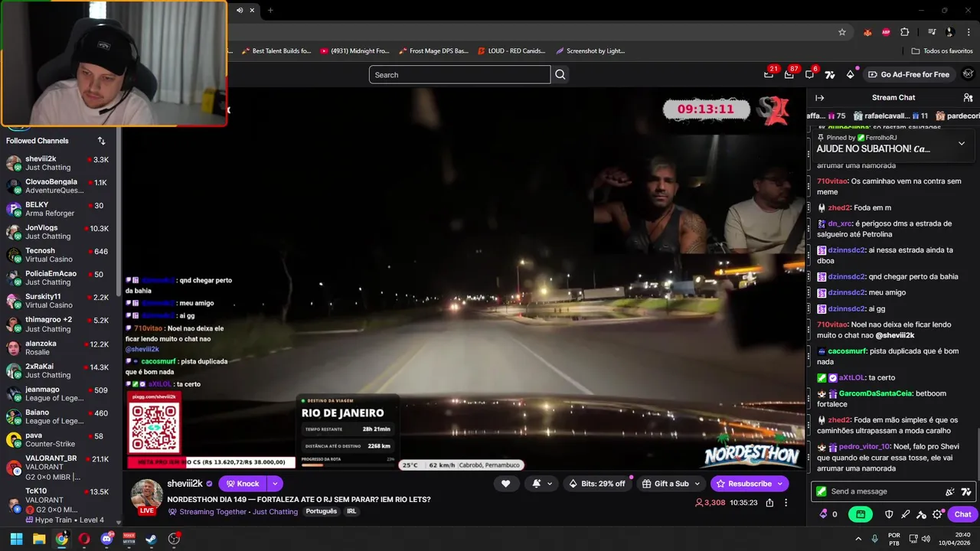This screenshot has width=980, height=551.
Task: Open sheviii2k channel name link
Action: click(x=185, y=484)
